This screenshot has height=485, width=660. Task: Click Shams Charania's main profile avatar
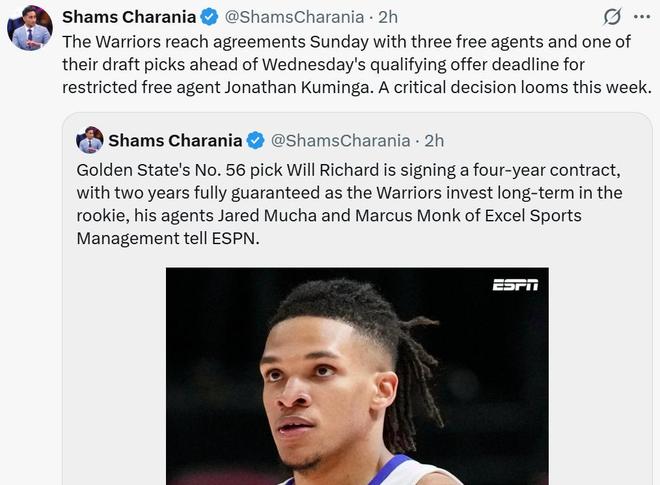pyautogui.click(x=30, y=28)
